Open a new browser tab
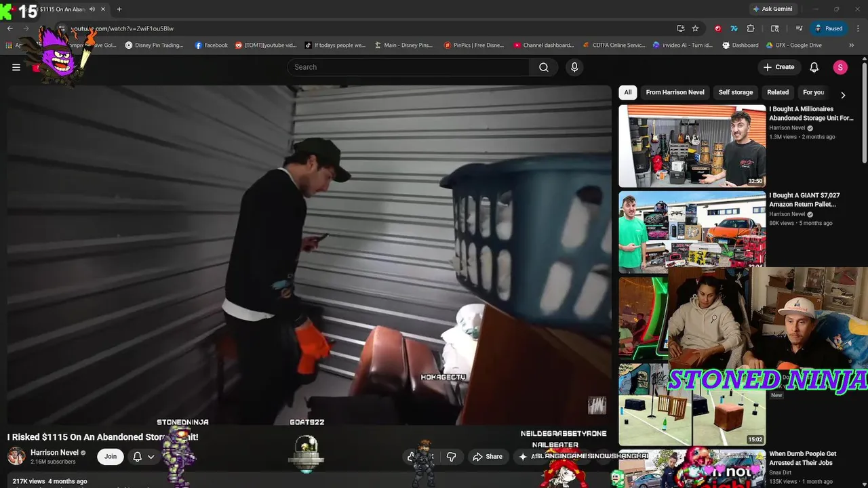 click(x=119, y=9)
